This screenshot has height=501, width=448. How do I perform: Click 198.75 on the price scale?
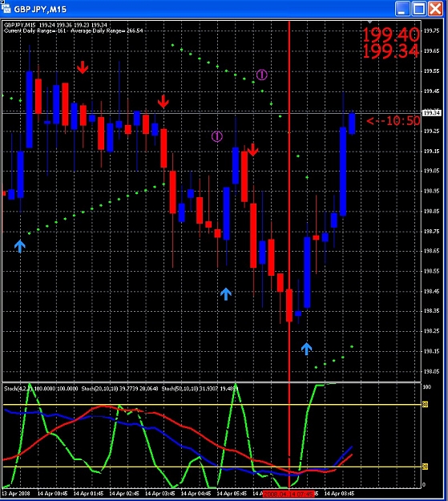coord(431,231)
